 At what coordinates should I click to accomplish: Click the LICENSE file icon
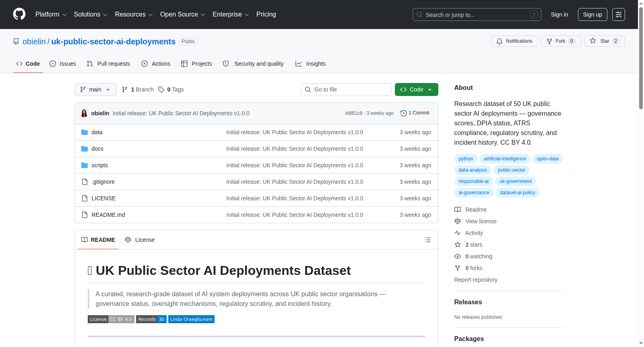click(x=85, y=198)
